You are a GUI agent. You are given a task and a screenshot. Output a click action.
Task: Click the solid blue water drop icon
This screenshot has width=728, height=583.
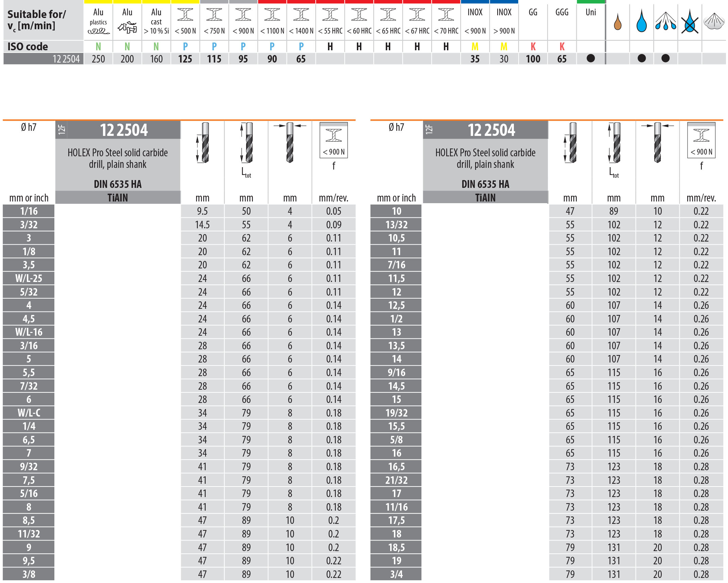click(642, 21)
